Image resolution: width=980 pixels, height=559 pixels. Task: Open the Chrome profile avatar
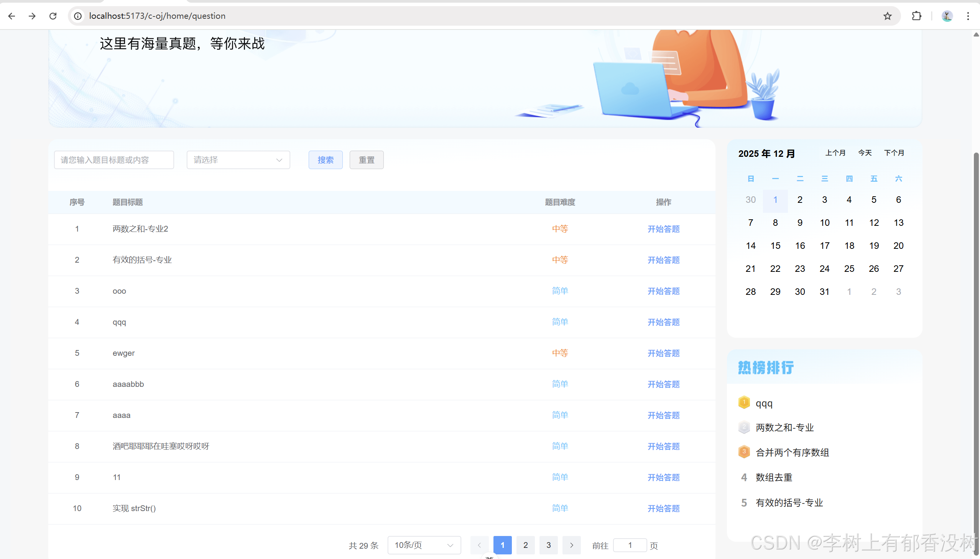coord(947,16)
